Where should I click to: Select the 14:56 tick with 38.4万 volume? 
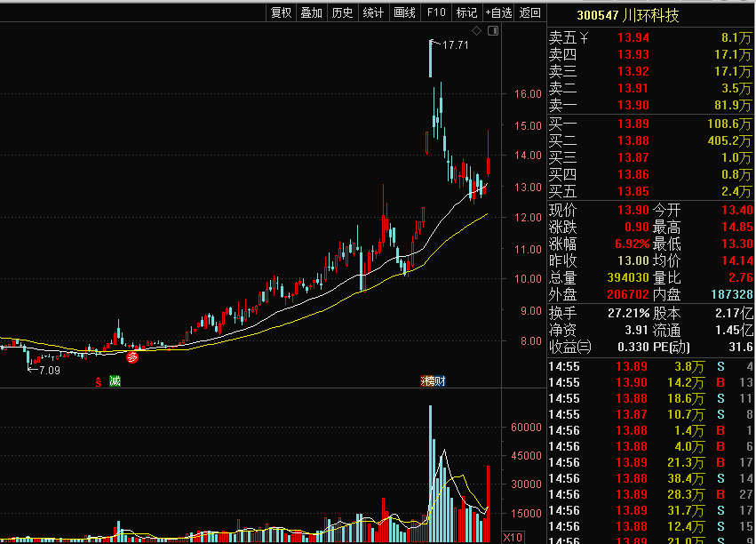pyautogui.click(x=650, y=478)
